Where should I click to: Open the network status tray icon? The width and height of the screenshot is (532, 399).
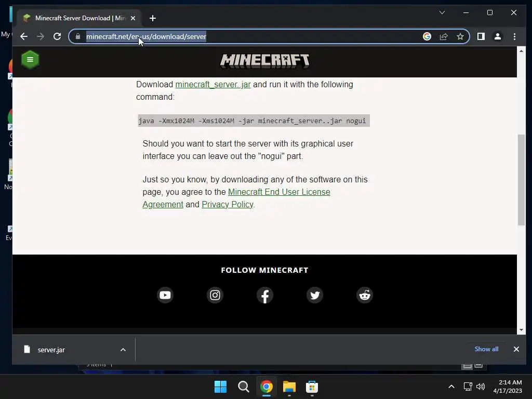pyautogui.click(x=468, y=387)
